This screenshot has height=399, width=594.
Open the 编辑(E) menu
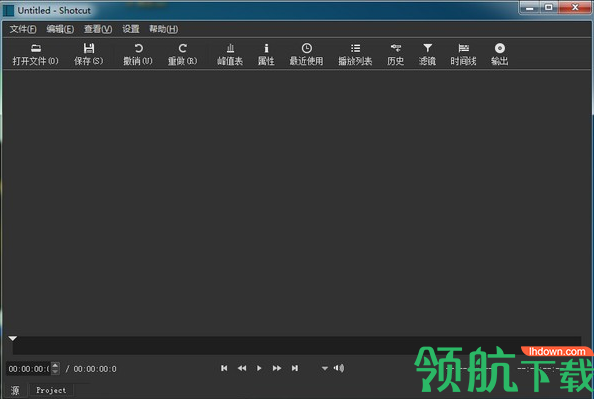[60, 29]
